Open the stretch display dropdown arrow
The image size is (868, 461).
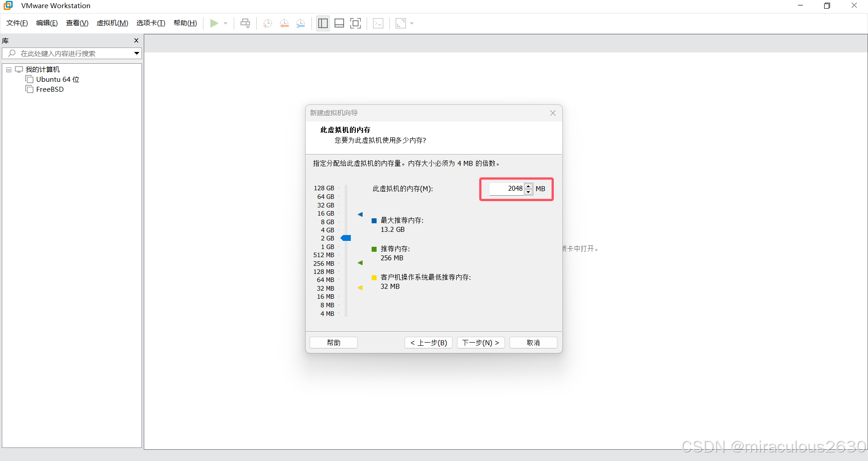pyautogui.click(x=412, y=23)
